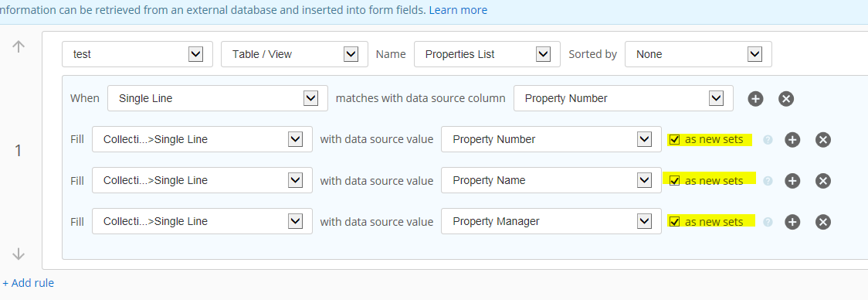This screenshot has width=868, height=300.
Task: Move rule down with the down arrow
Action: coord(19,254)
